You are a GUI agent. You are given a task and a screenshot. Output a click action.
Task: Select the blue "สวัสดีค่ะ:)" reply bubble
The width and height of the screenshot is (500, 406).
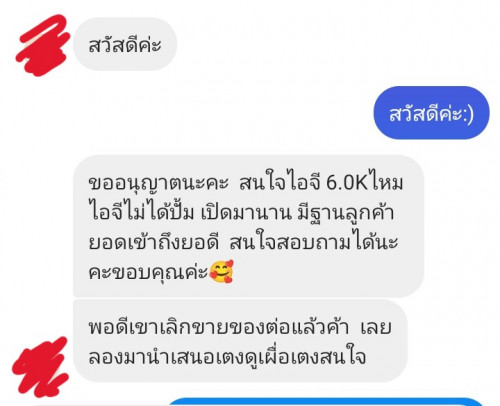tap(431, 113)
